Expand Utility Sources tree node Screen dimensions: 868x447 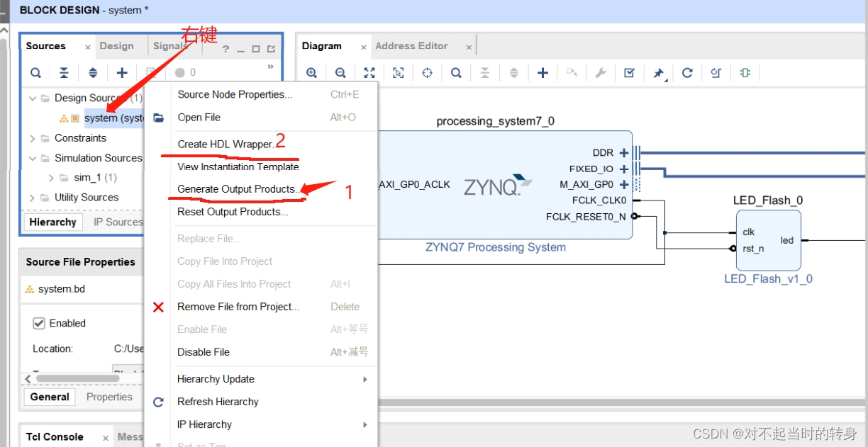click(x=33, y=198)
